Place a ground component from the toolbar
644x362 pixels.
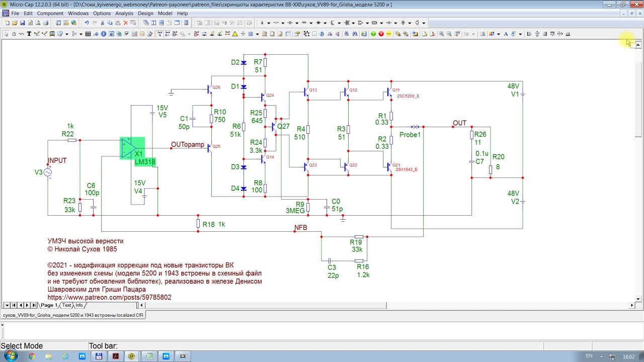click(x=262, y=23)
